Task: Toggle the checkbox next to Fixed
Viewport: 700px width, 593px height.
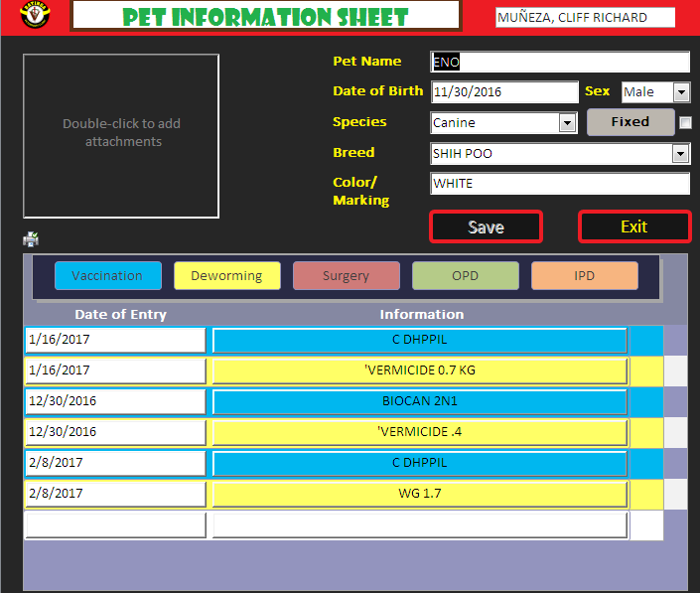Action: (x=685, y=122)
